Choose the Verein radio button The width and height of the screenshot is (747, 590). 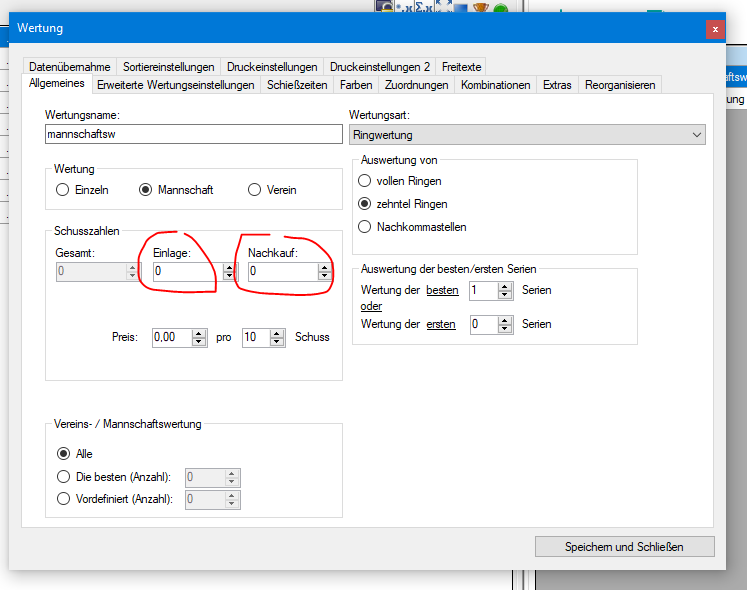tap(254, 190)
